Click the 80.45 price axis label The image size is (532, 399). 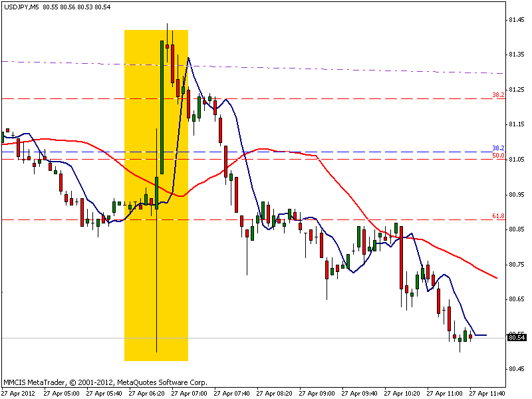517,369
